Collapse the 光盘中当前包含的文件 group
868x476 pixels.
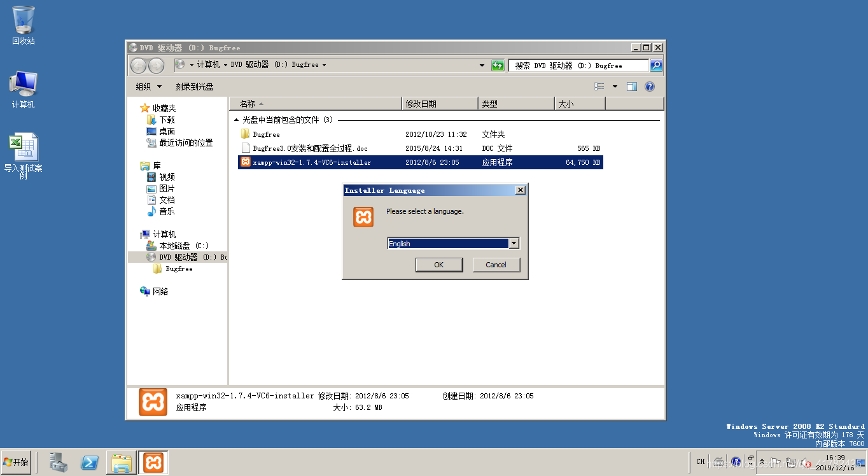tap(236, 120)
